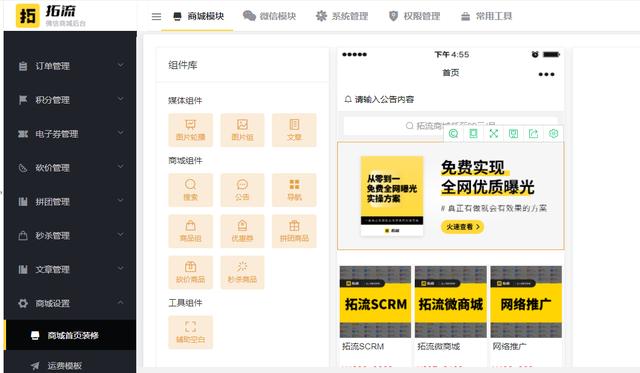Click the share export icon in banner toolbar
The width and height of the screenshot is (640, 373).
(x=533, y=133)
